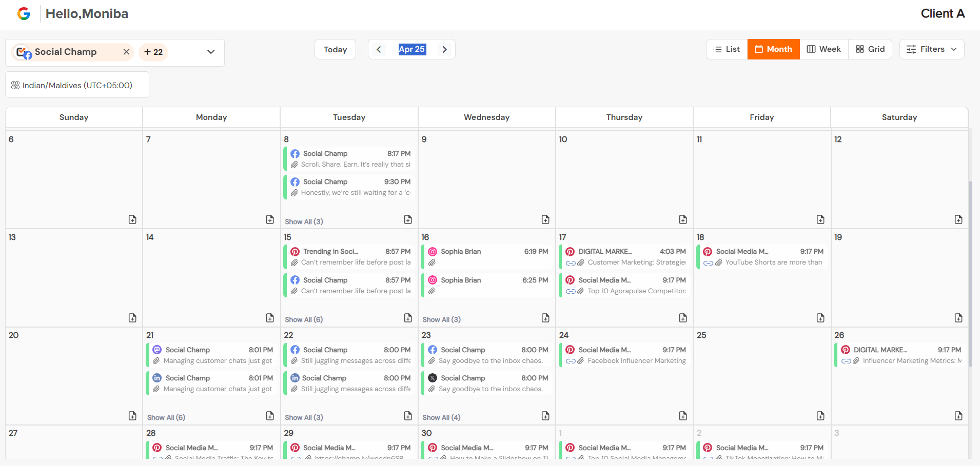
Task: Go to previous month arrow
Action: click(x=379, y=49)
